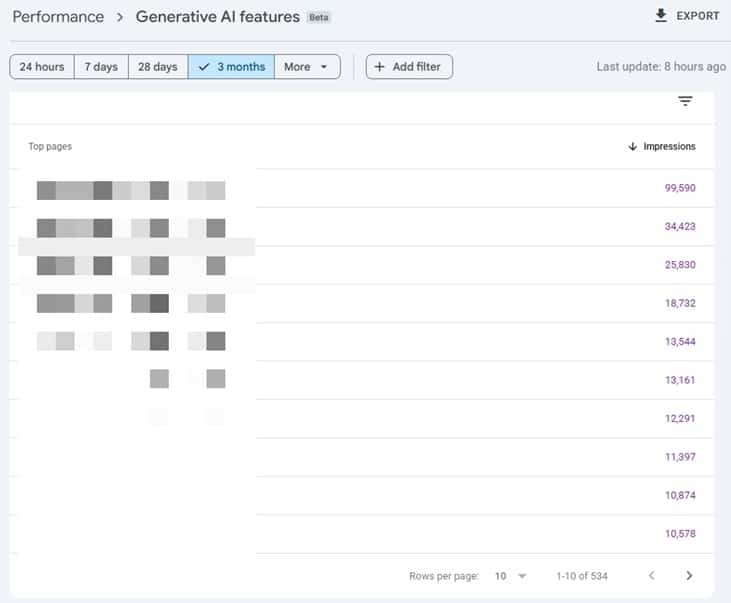
Task: Click the EXPORT button label
Action: [697, 16]
